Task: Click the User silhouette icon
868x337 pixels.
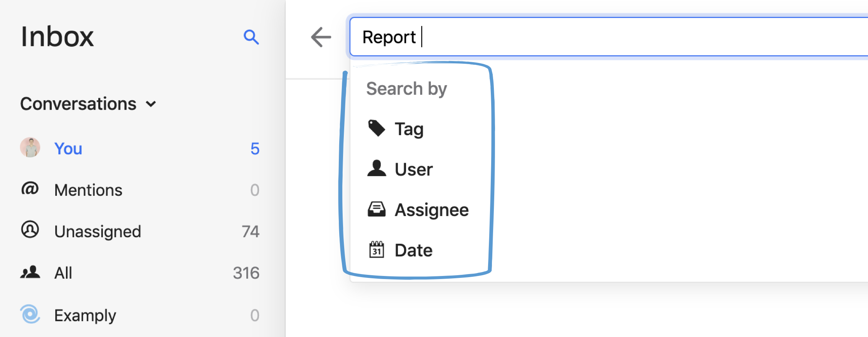Action: tap(376, 168)
